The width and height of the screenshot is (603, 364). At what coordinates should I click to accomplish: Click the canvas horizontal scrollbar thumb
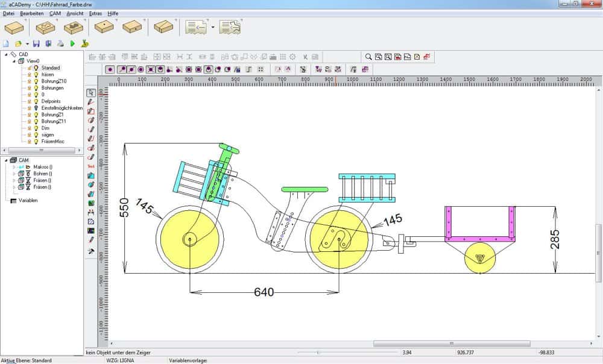[452, 344]
